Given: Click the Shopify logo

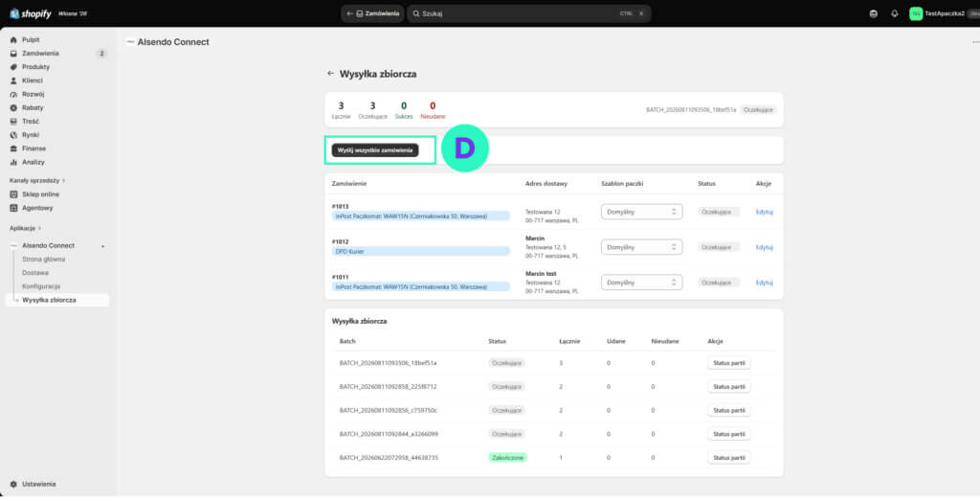Looking at the screenshot, I should click(31, 13).
